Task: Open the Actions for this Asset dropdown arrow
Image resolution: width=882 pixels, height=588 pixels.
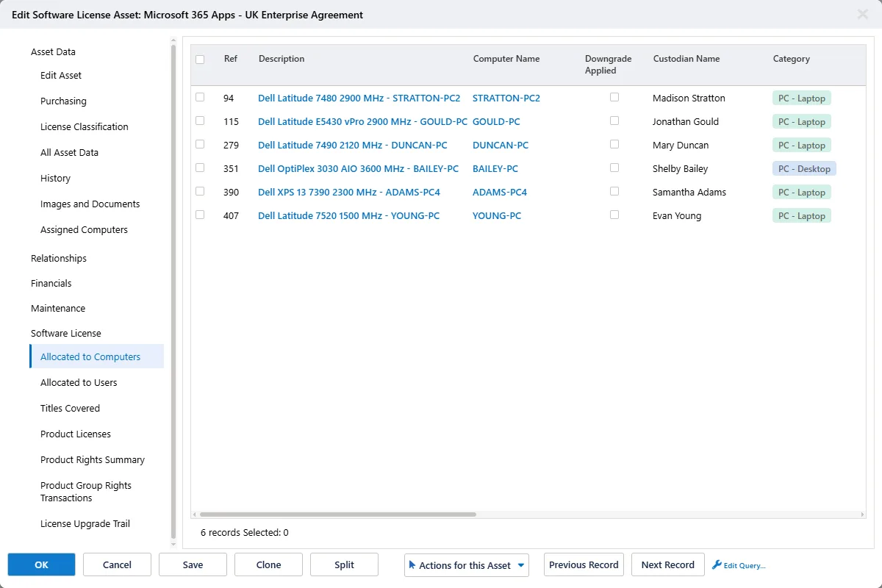Action: tap(521, 565)
